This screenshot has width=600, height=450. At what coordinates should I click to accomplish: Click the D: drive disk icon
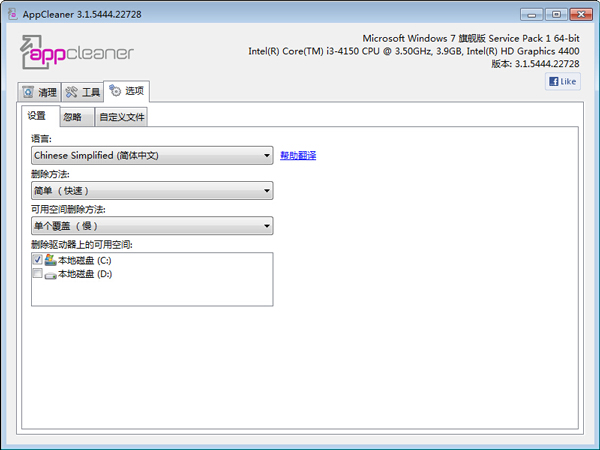pyautogui.click(x=50, y=275)
